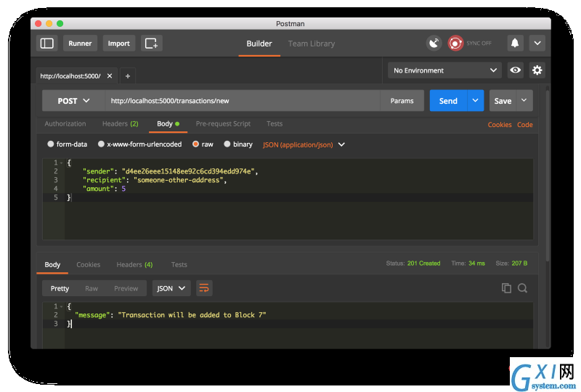The width and height of the screenshot is (581, 392).
Task: Toggle line wrap in response viewer
Action: pyautogui.click(x=204, y=288)
